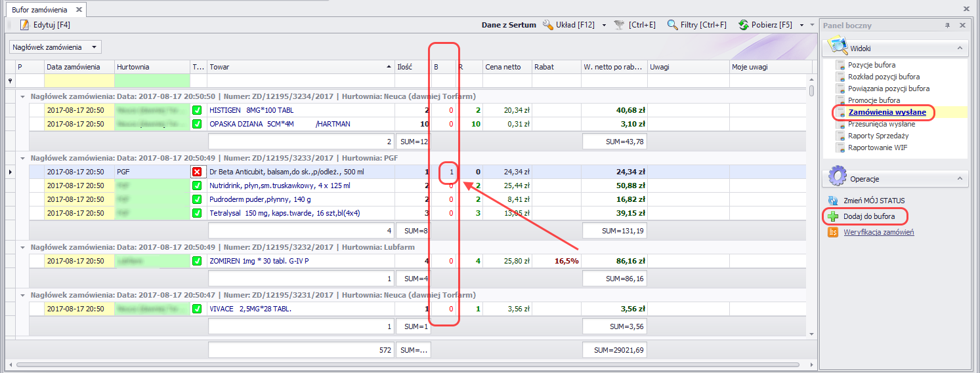Toggle green checkmark on HISTIGEN row

coord(197,110)
